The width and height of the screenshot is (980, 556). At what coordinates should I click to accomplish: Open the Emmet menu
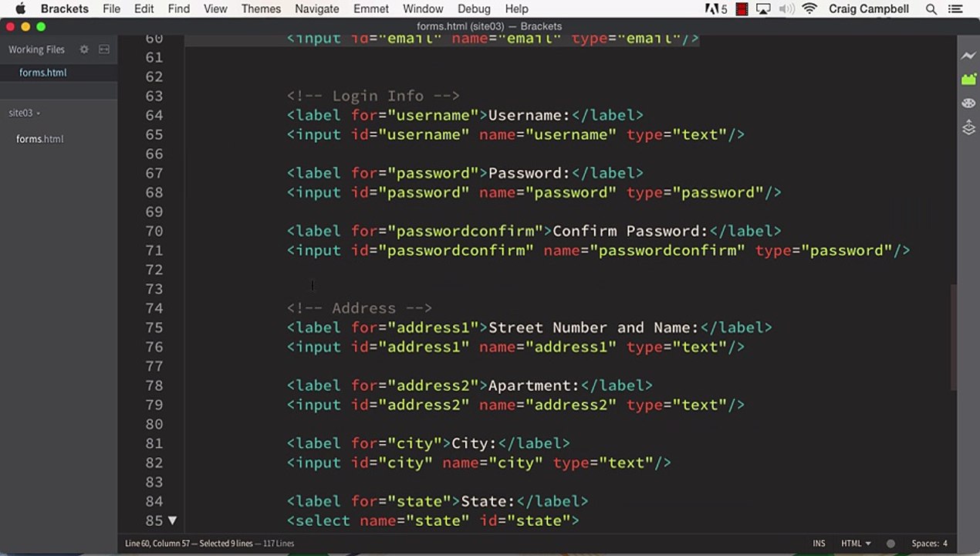[x=371, y=9]
